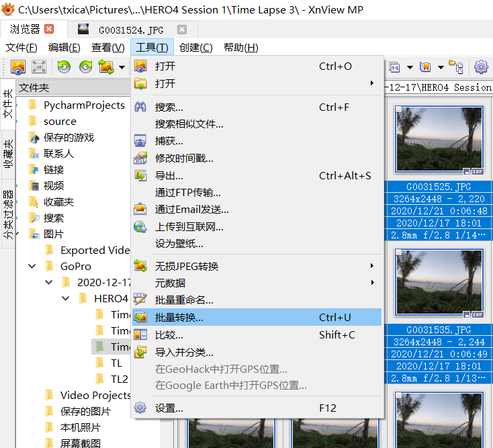Click the bookmark toolbar icon

point(425,66)
